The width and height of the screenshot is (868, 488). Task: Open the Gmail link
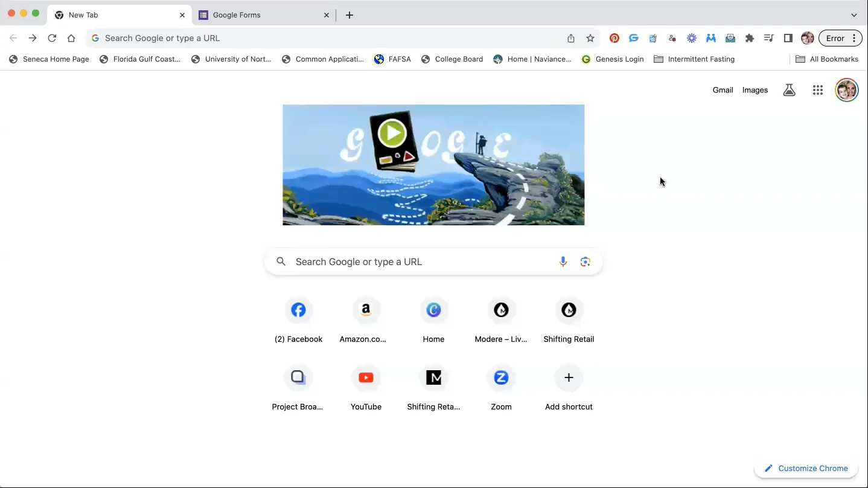point(723,90)
